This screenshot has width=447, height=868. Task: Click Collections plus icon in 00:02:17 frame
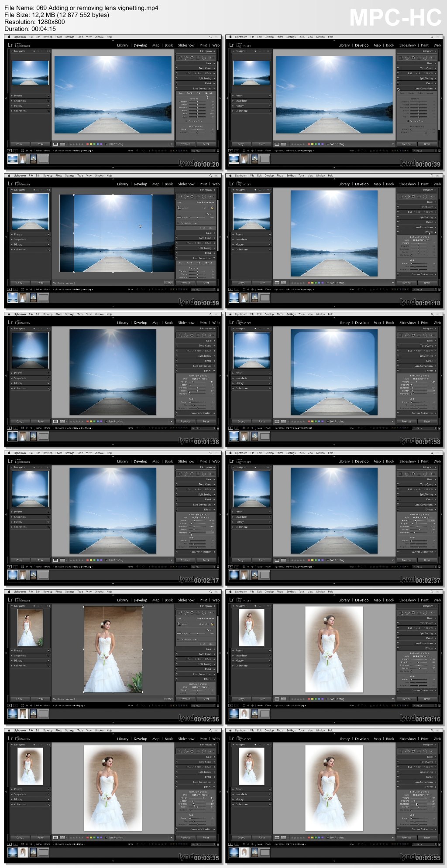[x=48, y=527]
